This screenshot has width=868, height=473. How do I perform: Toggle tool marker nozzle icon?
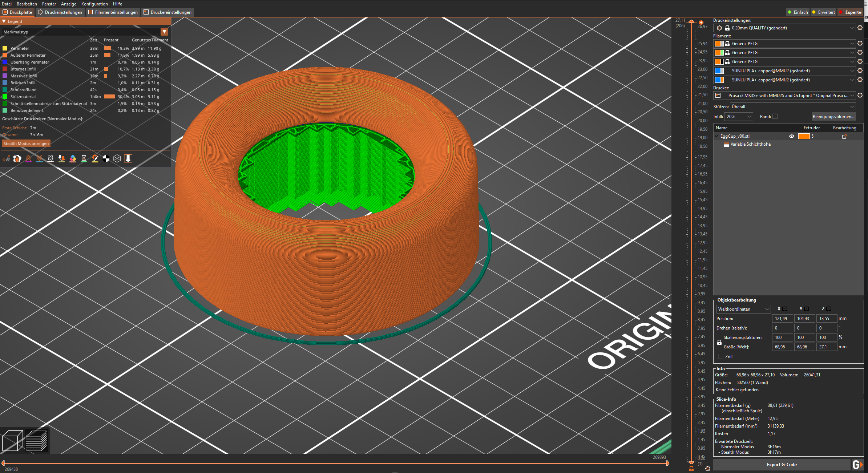coord(128,158)
